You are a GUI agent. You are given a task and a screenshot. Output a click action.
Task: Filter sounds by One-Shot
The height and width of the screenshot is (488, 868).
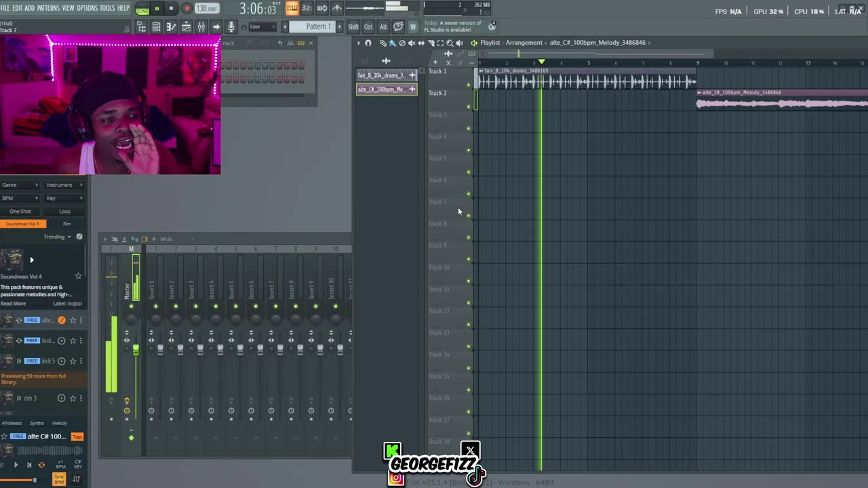point(20,211)
